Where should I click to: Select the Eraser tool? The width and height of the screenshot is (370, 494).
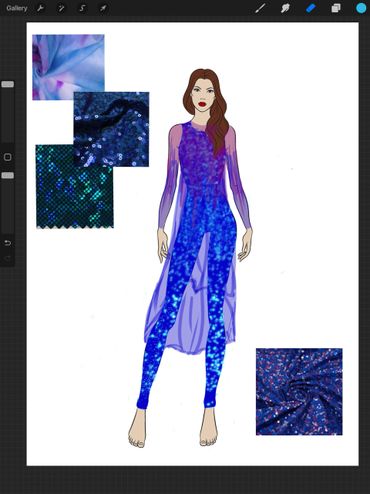click(x=311, y=8)
